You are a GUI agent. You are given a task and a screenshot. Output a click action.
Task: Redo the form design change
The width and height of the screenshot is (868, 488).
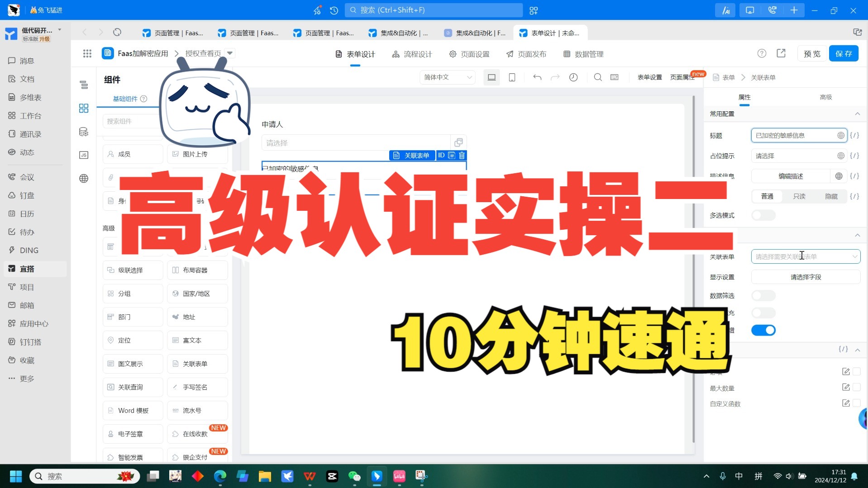[x=555, y=77]
